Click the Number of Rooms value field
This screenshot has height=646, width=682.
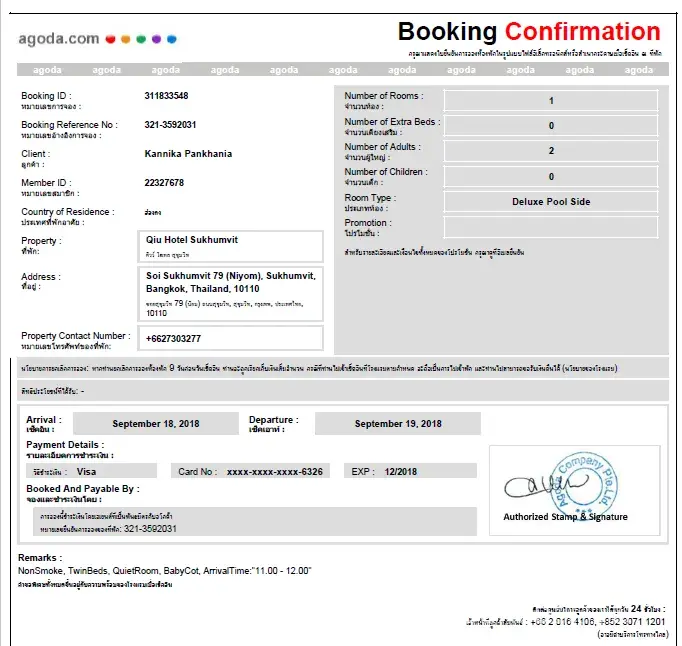click(551, 100)
